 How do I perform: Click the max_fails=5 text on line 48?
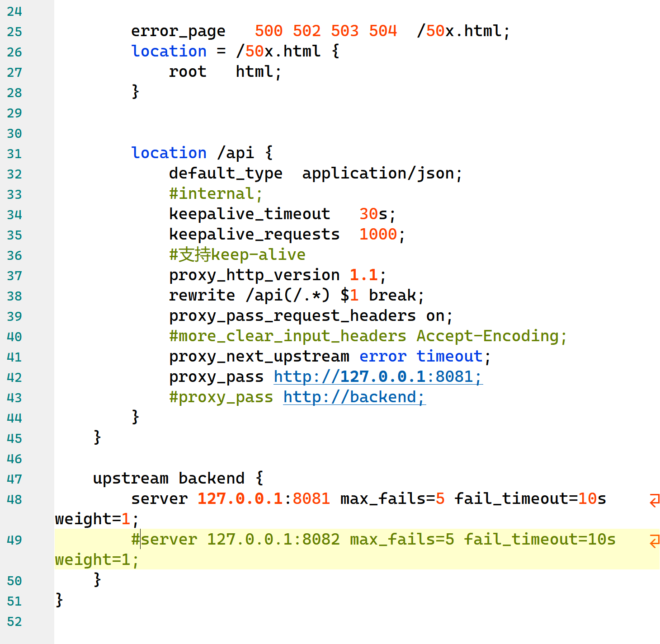coord(392,498)
